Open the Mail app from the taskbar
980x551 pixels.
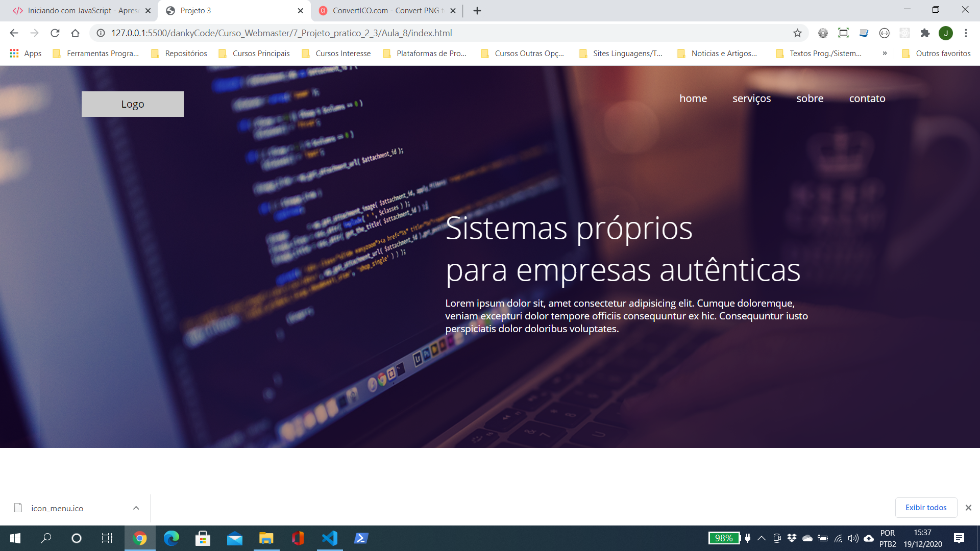point(235,538)
